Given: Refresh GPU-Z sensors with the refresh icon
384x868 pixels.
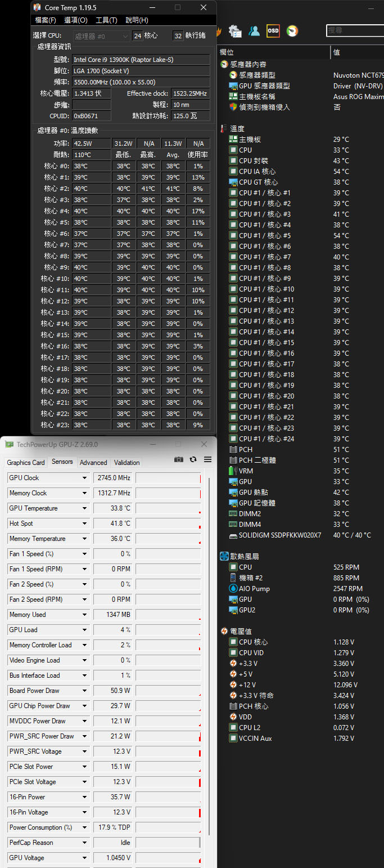Looking at the screenshot, I should (x=193, y=459).
